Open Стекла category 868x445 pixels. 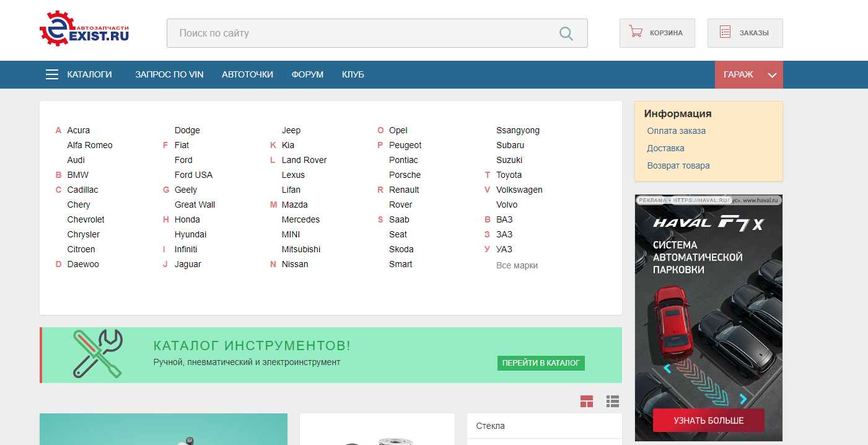click(490, 426)
